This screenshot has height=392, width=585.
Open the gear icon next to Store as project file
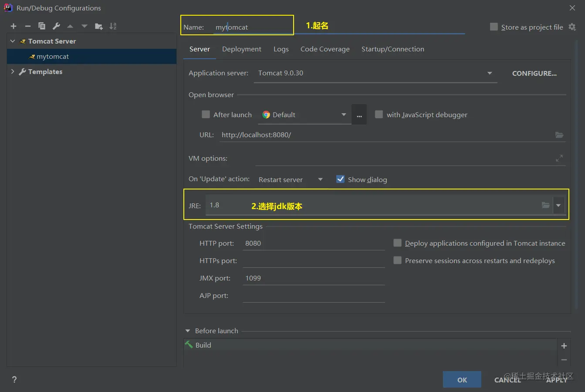pyautogui.click(x=572, y=27)
